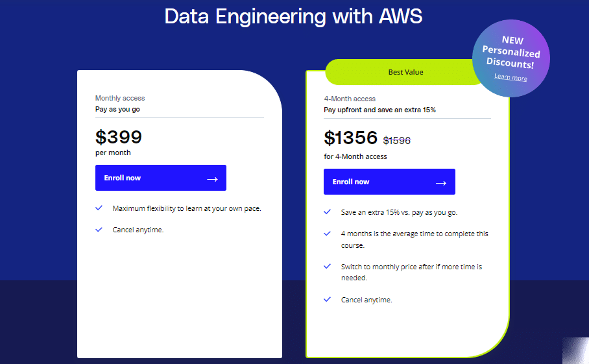
Task: Click the $1356 discounted price
Action: (350, 138)
